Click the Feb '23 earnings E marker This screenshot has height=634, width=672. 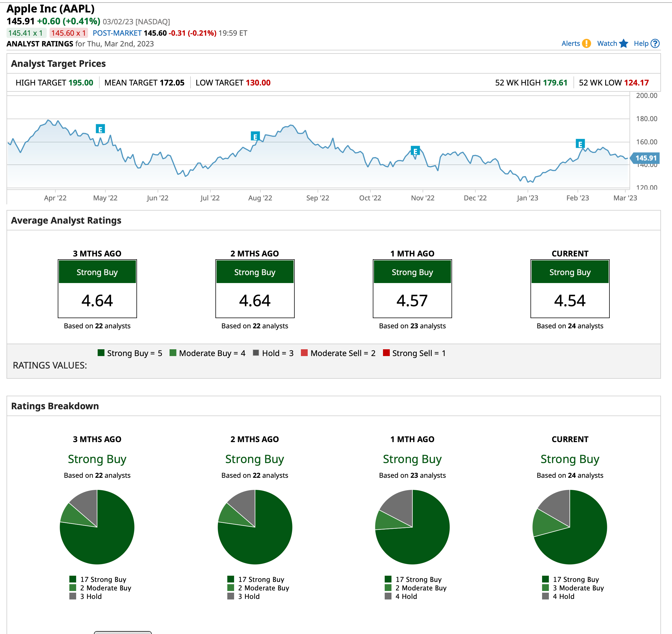coord(580,143)
